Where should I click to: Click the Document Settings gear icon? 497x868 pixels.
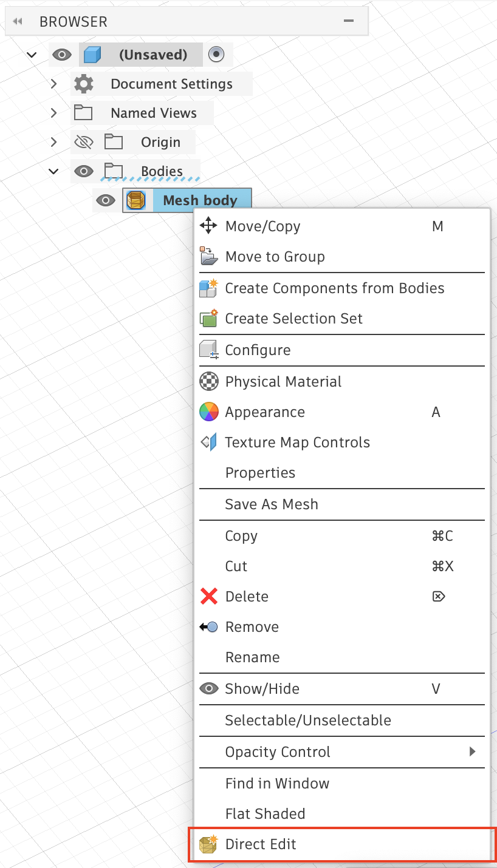pyautogui.click(x=83, y=83)
